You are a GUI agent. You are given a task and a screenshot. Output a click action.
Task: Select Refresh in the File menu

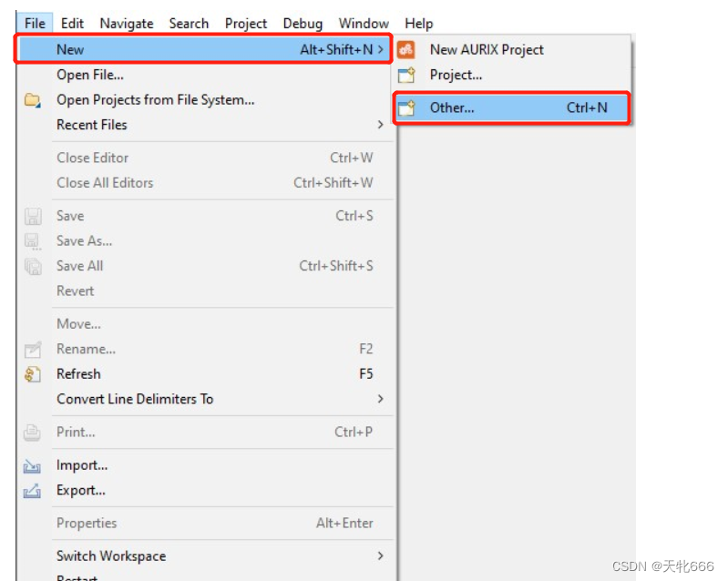(x=206, y=374)
